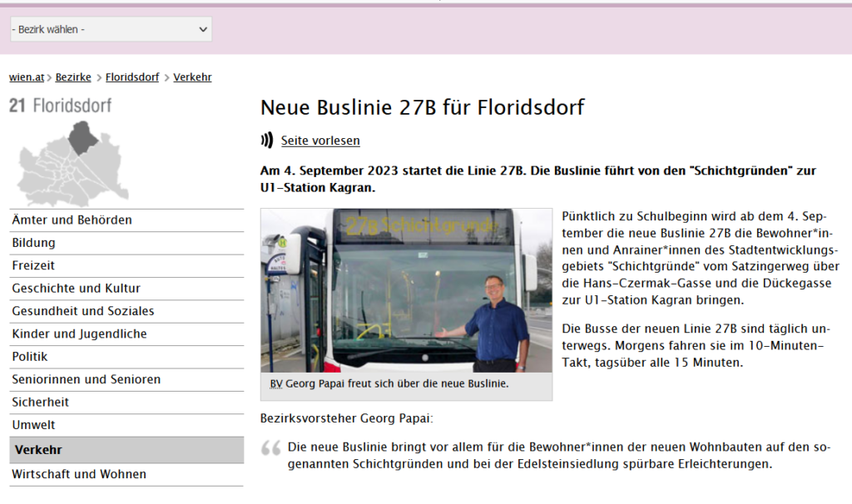Click the 27B bus photo

click(406, 290)
